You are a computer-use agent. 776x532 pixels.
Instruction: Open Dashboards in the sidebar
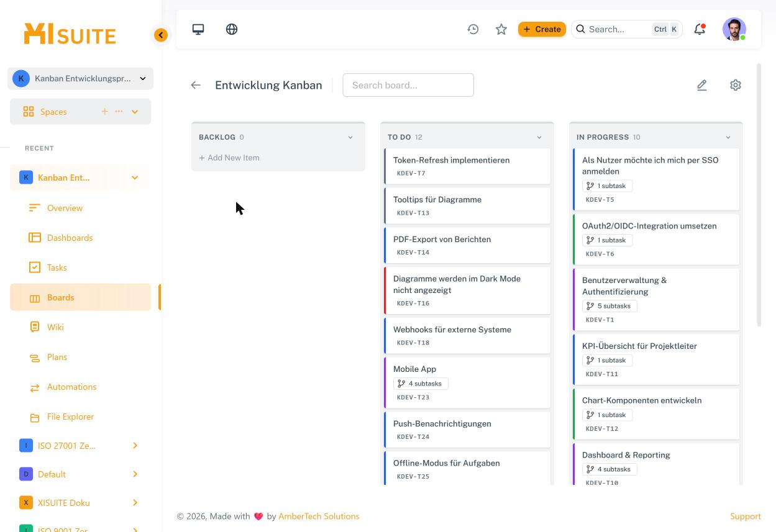point(80,238)
